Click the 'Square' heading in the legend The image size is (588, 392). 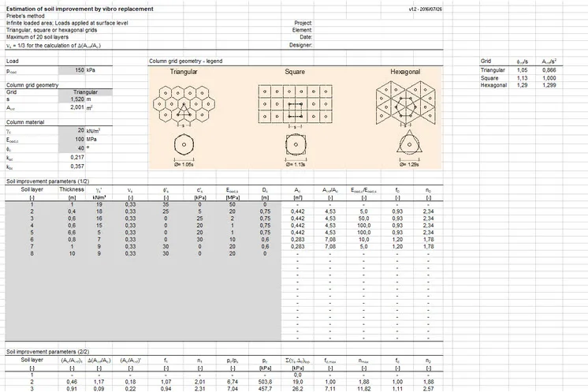tap(295, 72)
